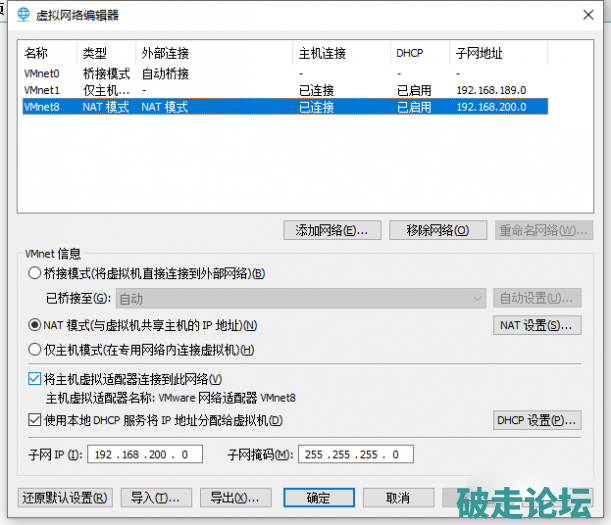
Task: Click into the 子网掩码 field
Action: 355,454
